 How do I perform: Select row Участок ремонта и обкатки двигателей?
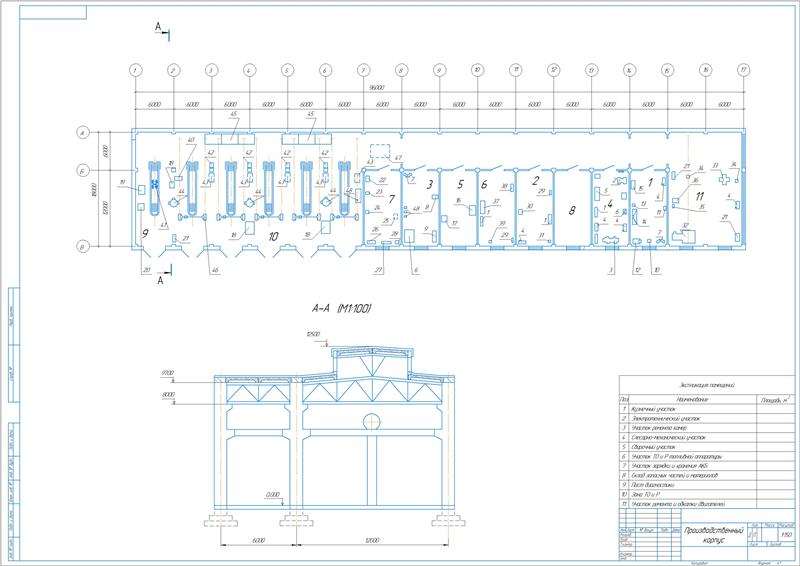707,504
